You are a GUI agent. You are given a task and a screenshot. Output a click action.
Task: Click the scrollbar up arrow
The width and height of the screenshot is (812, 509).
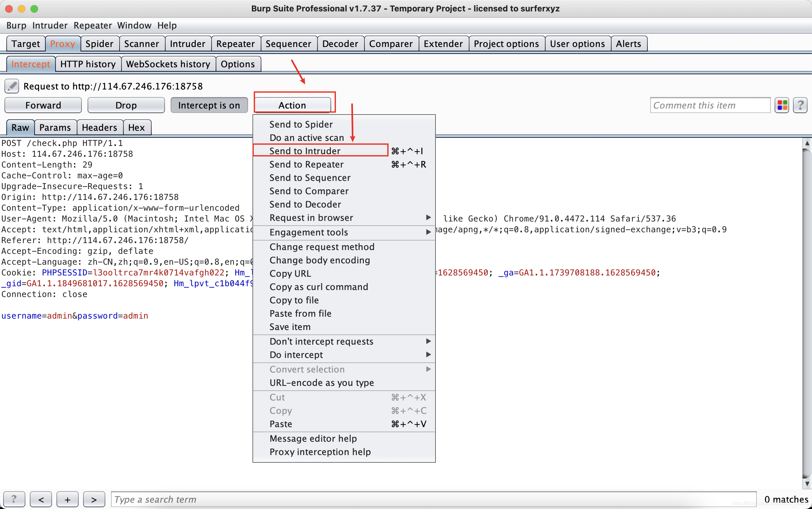point(807,143)
